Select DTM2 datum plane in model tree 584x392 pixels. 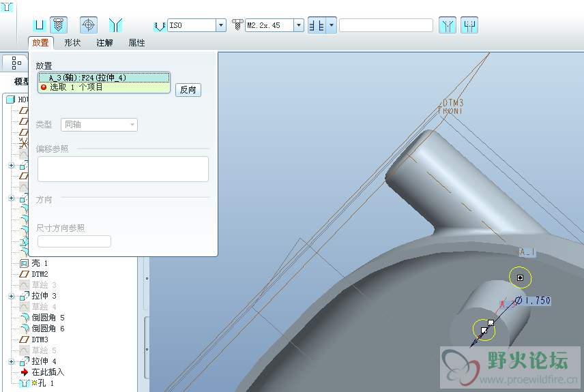40,274
